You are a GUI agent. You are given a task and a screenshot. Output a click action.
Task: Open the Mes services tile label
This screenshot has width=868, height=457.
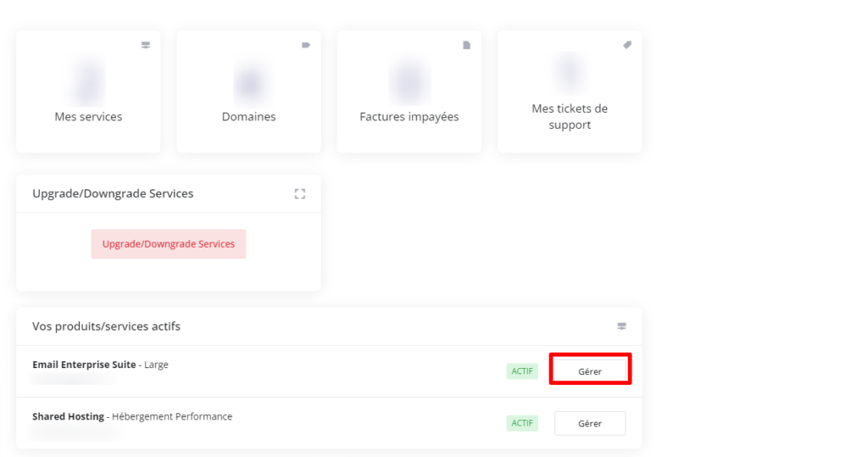[x=88, y=117]
